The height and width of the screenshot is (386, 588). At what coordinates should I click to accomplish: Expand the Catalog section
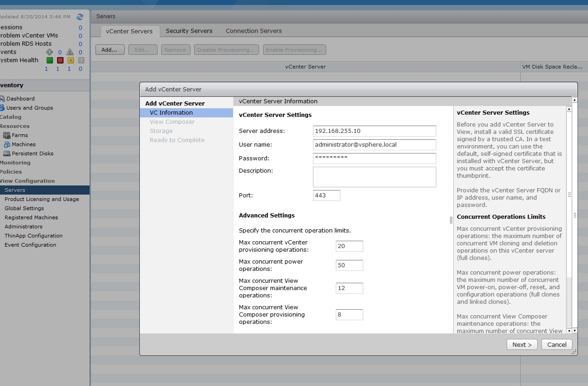[11, 117]
